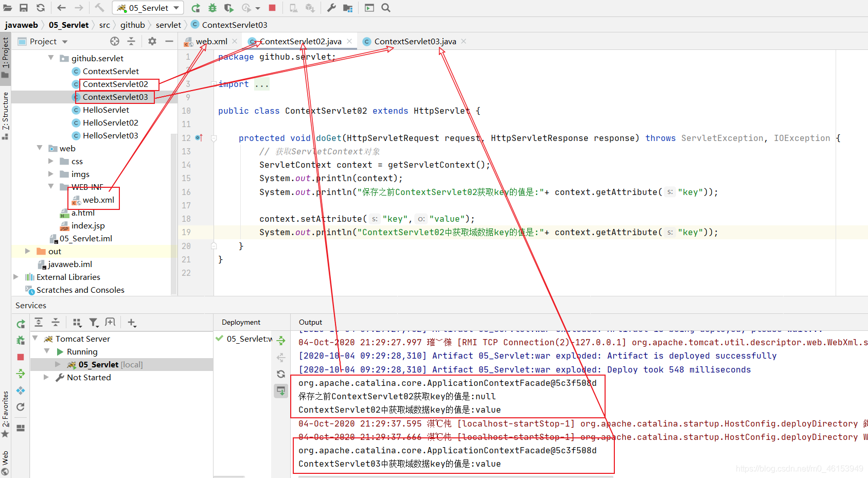Debug 05_Servlet with bug icon
The width and height of the screenshot is (868, 478).
click(212, 8)
